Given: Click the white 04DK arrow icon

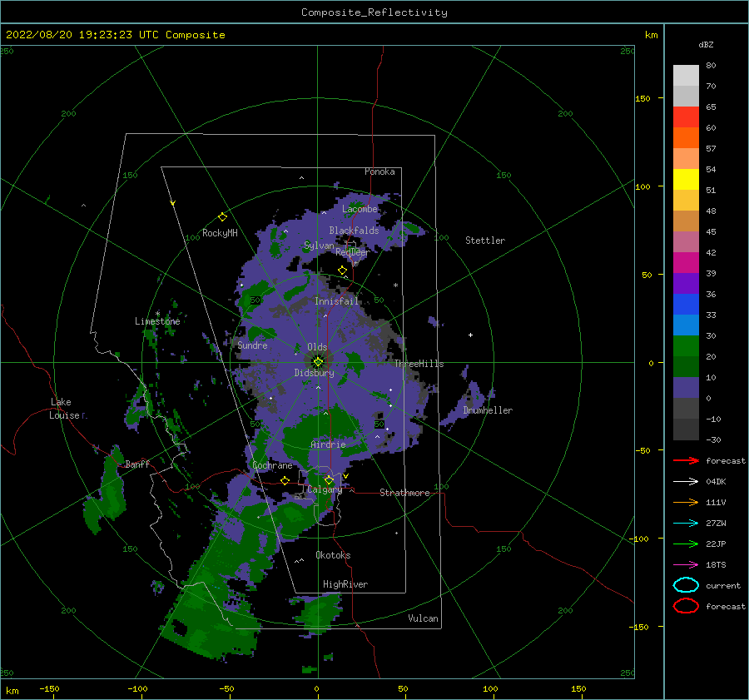Looking at the screenshot, I should click(x=686, y=482).
